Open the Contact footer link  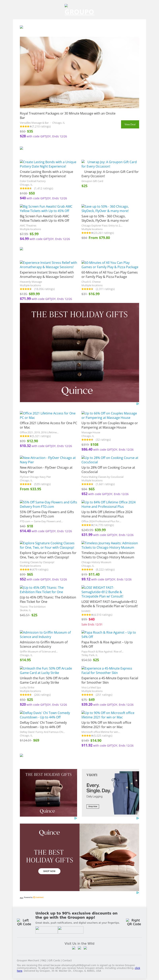pyautogui.click(x=67, y=961)
